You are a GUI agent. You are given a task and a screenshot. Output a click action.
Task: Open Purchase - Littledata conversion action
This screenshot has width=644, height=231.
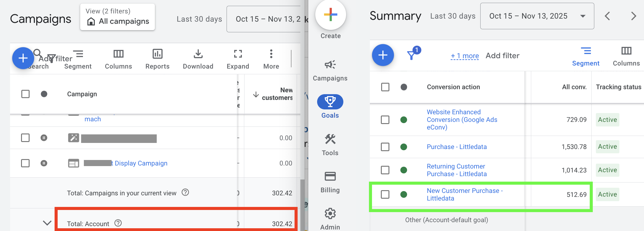coord(457,147)
